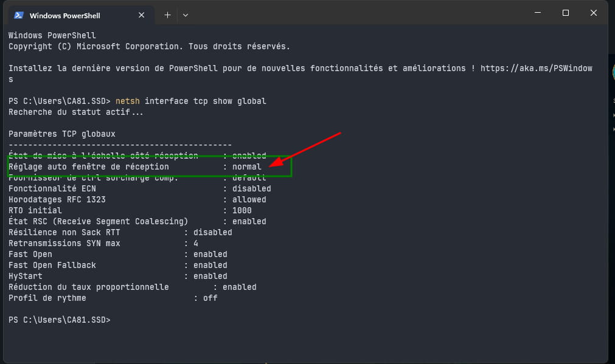The image size is (615, 364).
Task: Click the 'allowed' value
Action: tap(249, 200)
